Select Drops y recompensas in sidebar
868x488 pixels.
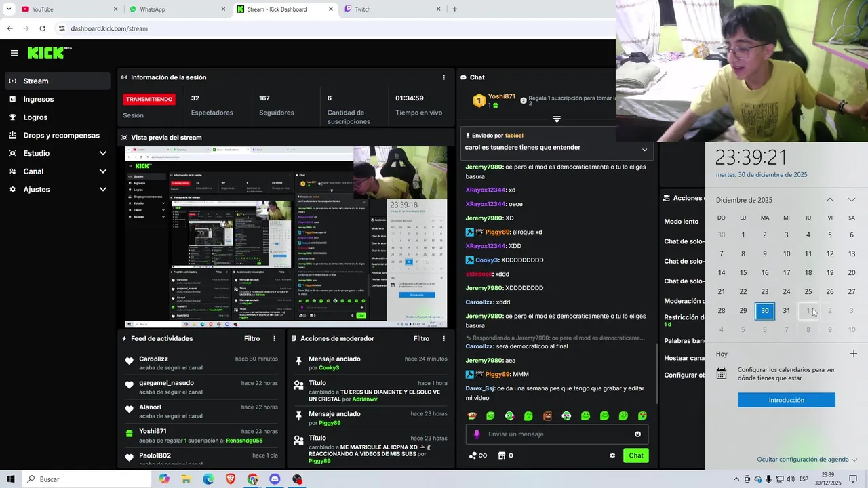point(58,135)
